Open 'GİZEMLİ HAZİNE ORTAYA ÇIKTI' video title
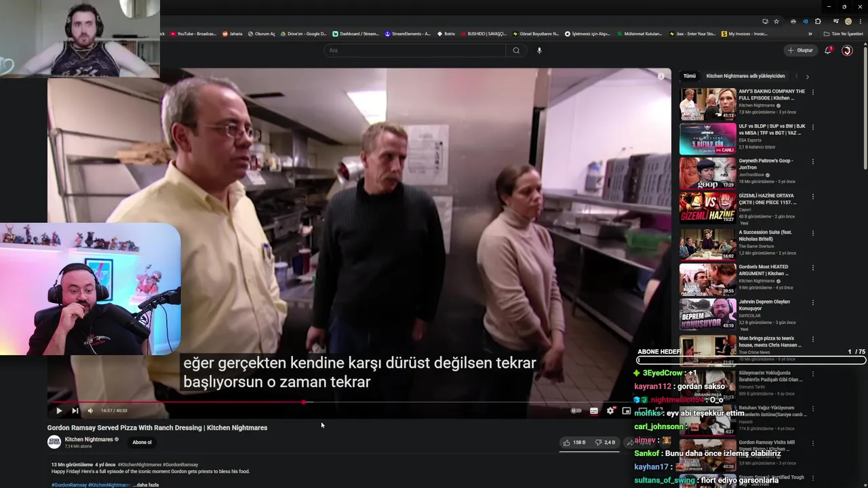Viewport: 868px width, 488px height. coord(768,199)
